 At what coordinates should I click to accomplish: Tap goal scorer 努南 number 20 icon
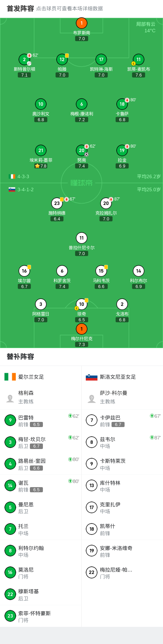click(x=82, y=151)
